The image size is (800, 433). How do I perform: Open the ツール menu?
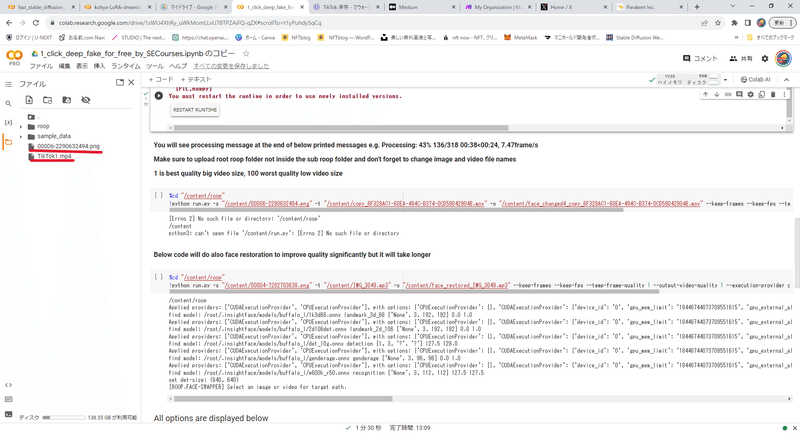coord(155,66)
